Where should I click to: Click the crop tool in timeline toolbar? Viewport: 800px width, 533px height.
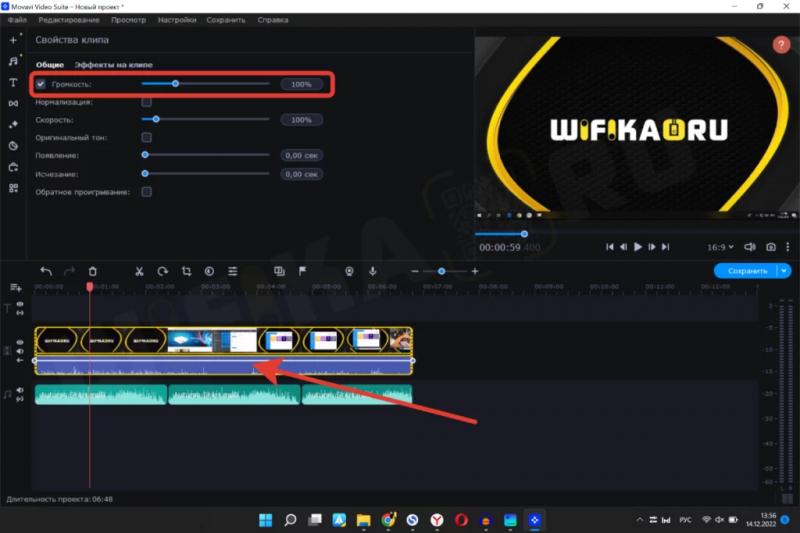point(186,271)
